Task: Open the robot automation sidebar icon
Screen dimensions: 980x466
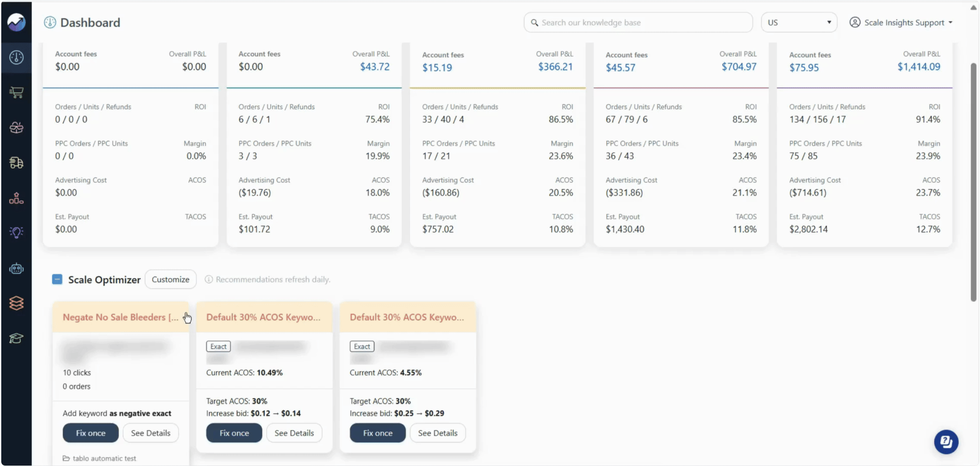Action: coord(16,268)
